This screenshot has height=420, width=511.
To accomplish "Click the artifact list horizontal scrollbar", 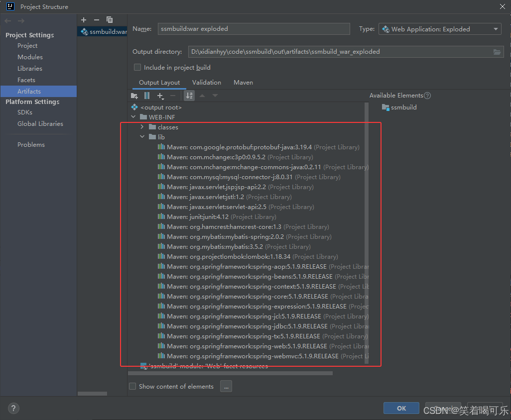I will point(92,394).
